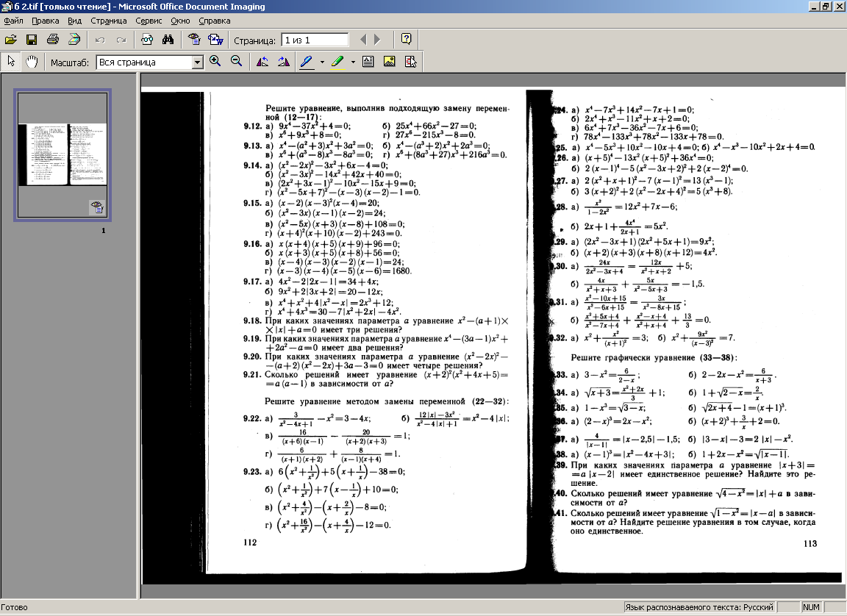This screenshot has width=847, height=616.
Task: Click the 'Готово' status text
Action: pyautogui.click(x=14, y=607)
